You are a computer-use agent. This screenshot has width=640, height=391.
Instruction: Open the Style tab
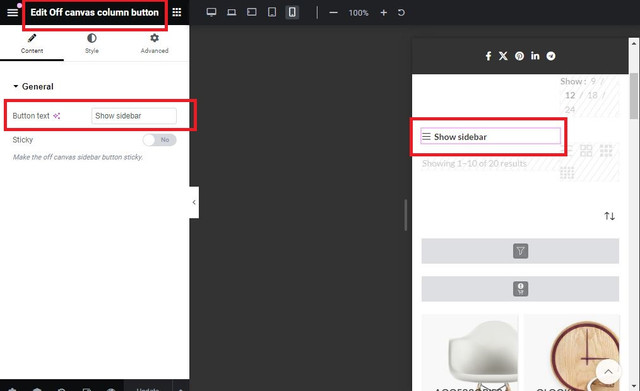point(92,44)
